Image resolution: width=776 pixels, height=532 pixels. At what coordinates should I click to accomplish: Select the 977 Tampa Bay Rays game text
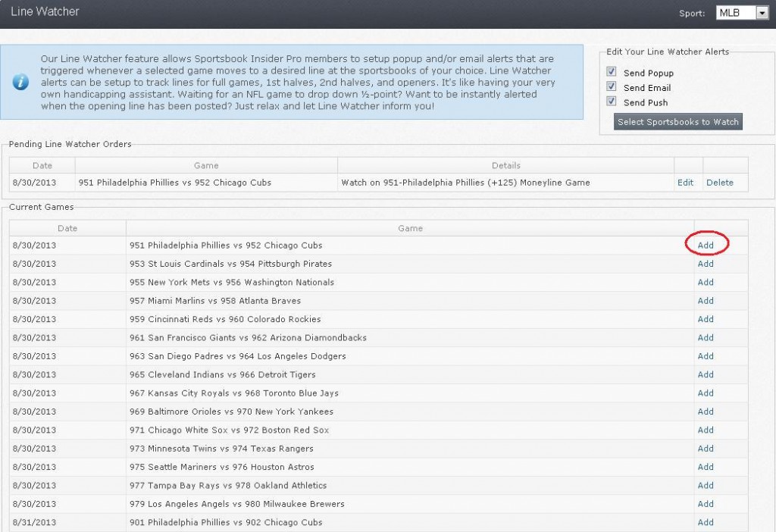(x=228, y=486)
